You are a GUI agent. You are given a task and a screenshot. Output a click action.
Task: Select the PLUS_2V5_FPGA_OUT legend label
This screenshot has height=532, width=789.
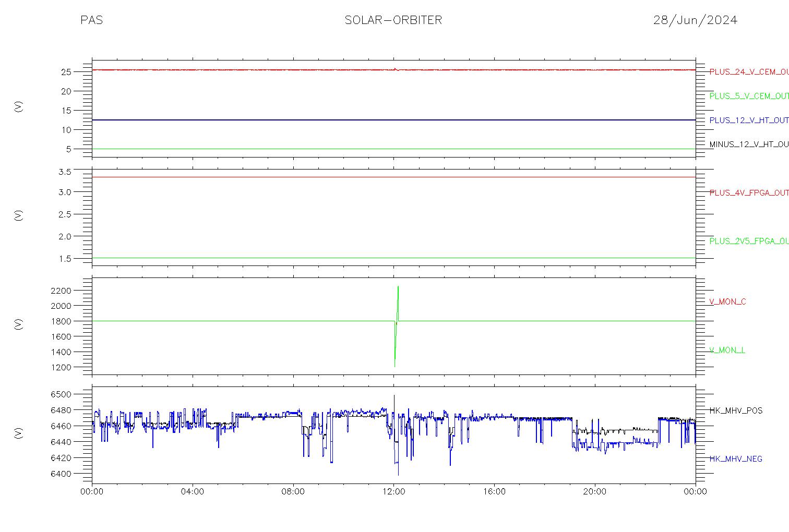(749, 241)
